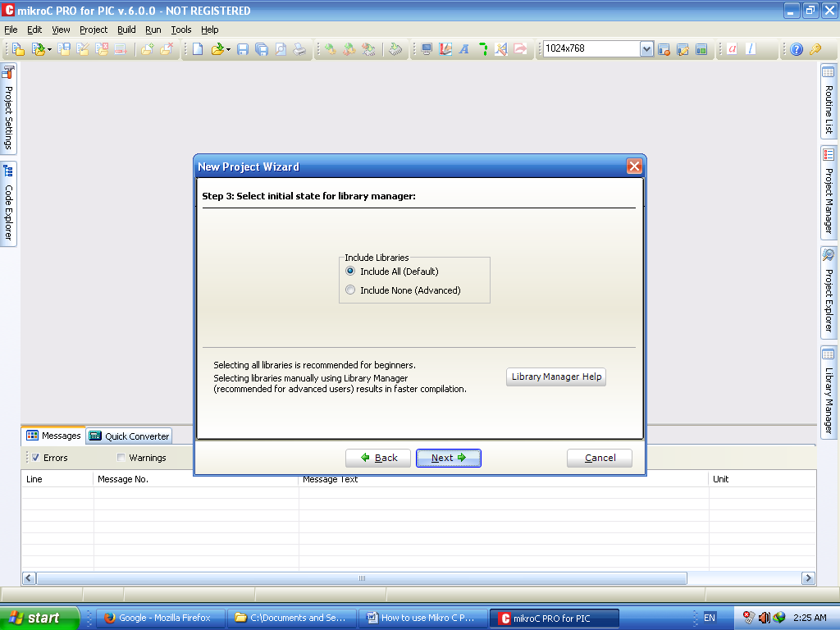The height and width of the screenshot is (630, 840).
Task: Switch to the Quick Converter tab
Action: coord(129,436)
